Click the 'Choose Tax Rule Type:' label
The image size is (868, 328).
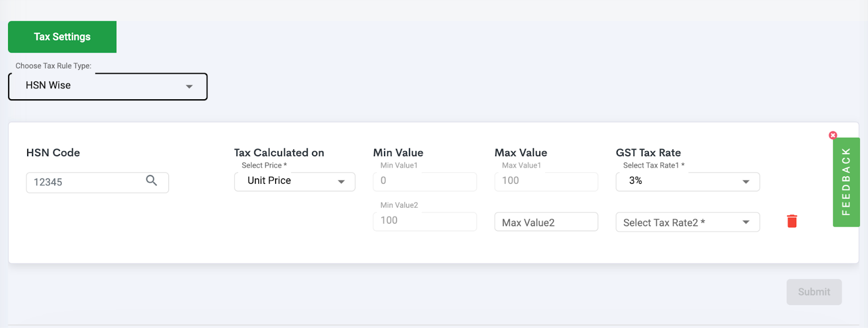coord(53,66)
